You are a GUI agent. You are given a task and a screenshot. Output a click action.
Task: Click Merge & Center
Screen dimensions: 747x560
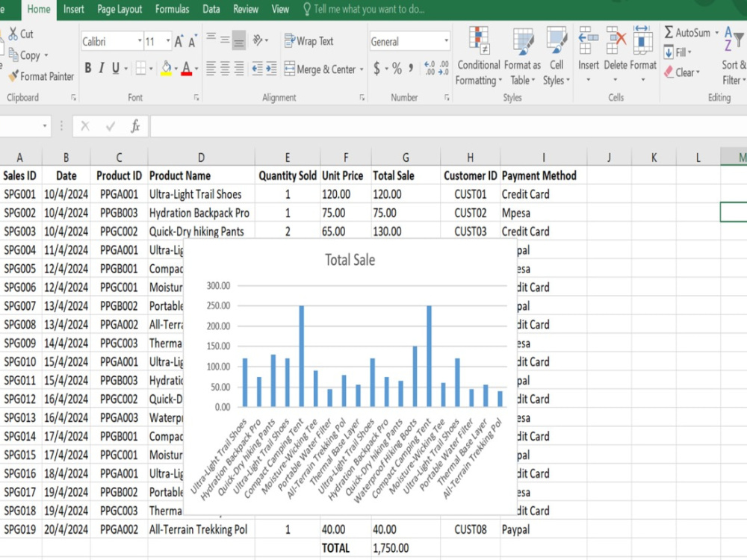point(320,69)
